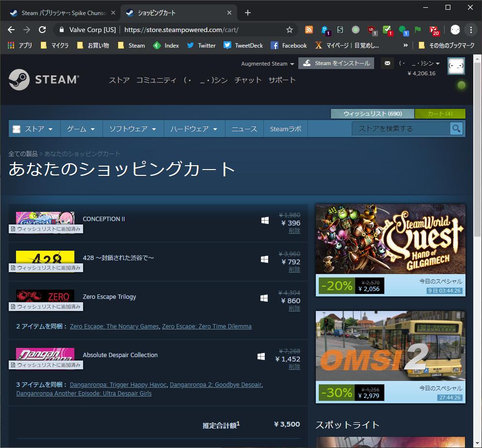The width and height of the screenshot is (482, 448).
Task: Click the Windows icon for Zero Escape Trilogy
Action: (264, 298)
